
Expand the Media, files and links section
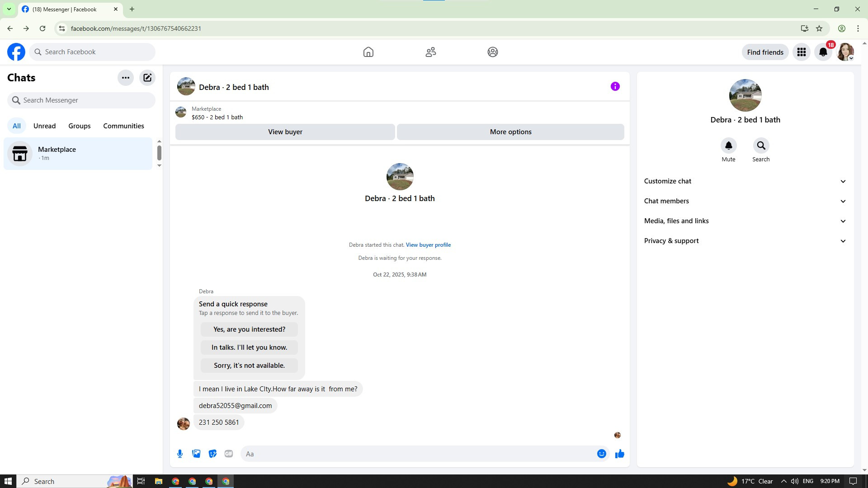pyautogui.click(x=745, y=221)
